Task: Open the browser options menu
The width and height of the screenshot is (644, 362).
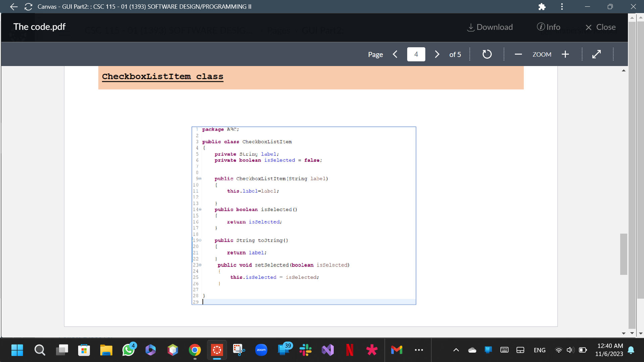Action: [x=562, y=6]
